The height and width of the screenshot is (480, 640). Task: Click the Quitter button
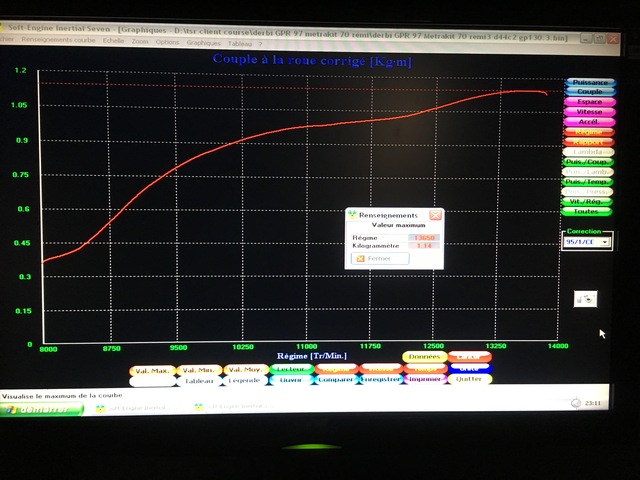click(x=468, y=379)
